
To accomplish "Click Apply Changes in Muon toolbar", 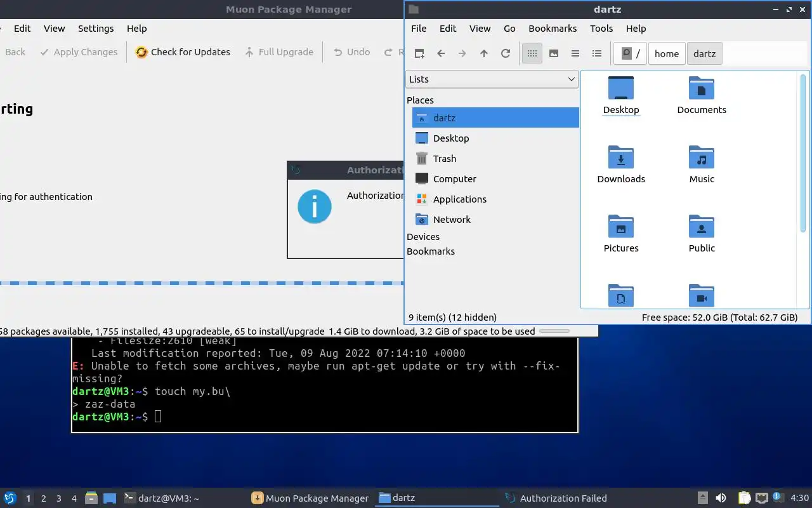I will [x=79, y=52].
